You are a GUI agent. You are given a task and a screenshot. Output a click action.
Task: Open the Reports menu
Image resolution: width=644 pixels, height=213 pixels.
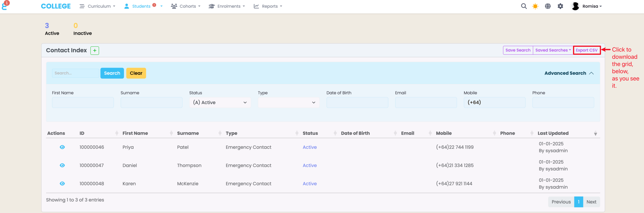[x=268, y=6]
